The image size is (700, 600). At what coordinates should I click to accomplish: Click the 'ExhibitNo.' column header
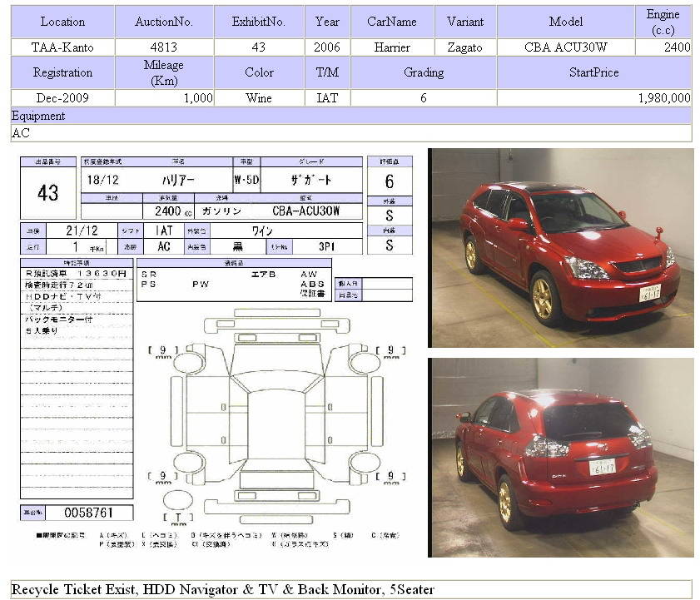point(259,22)
